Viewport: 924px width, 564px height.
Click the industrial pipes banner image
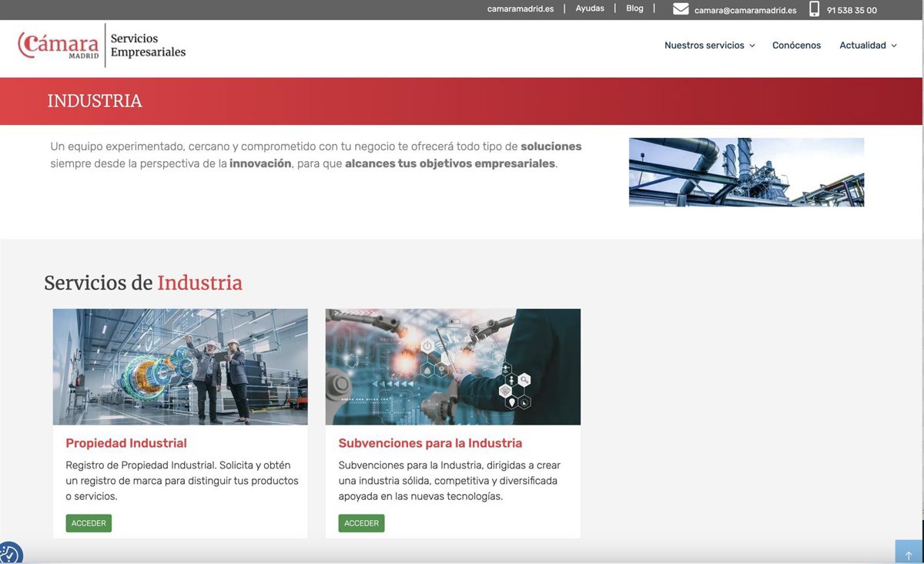(x=746, y=172)
